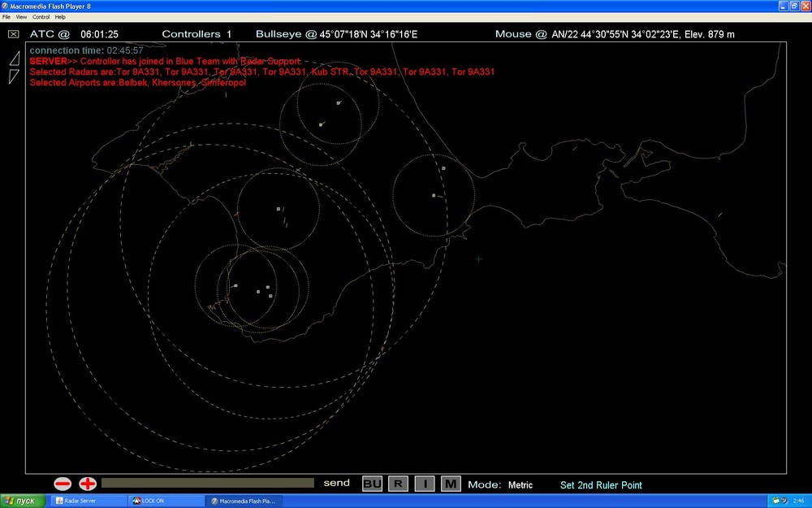Click connection time 02:45:57 text
812x508 pixels.
pyautogui.click(x=87, y=50)
